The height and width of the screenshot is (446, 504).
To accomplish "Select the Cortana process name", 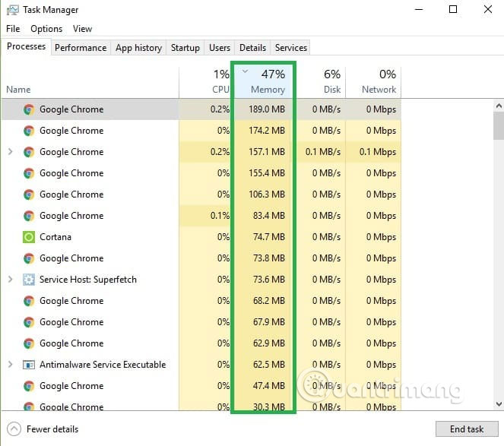I will [x=55, y=237].
